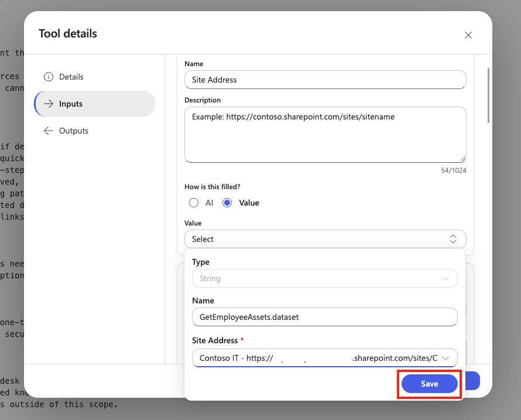The image size is (521, 420).
Task: Select the Value radio option
Action: point(227,203)
